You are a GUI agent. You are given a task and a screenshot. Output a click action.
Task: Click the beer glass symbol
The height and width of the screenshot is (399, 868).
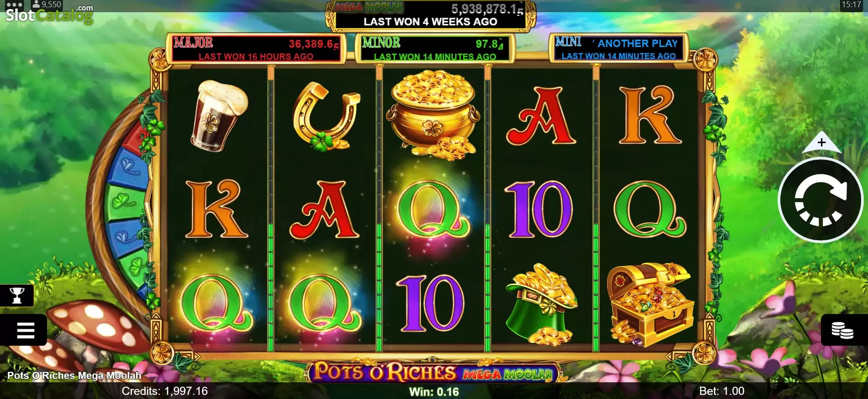[x=218, y=116]
